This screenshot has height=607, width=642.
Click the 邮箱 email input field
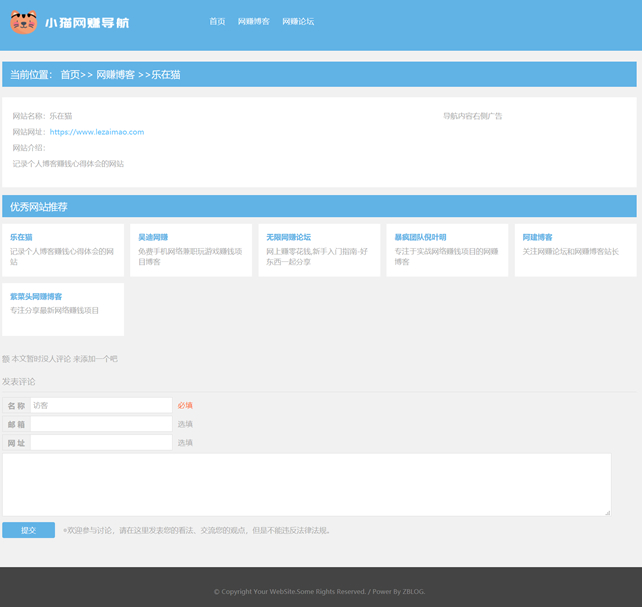pyautogui.click(x=101, y=424)
